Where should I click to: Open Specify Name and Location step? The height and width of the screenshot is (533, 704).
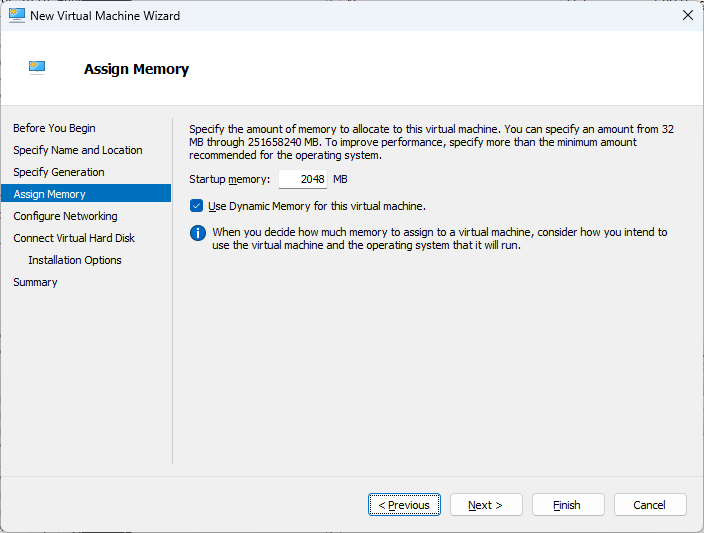78,150
